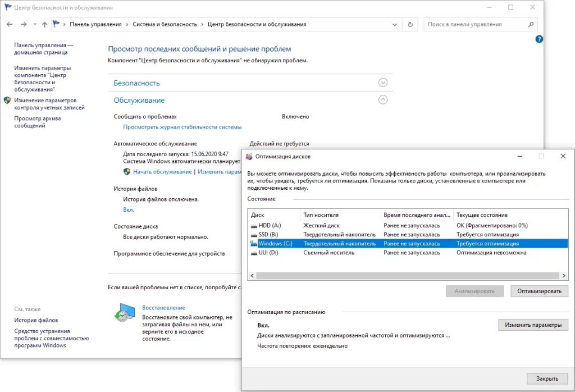Click Начать обслуживание link
Viewport: 575px width, 392px height.
(162, 172)
